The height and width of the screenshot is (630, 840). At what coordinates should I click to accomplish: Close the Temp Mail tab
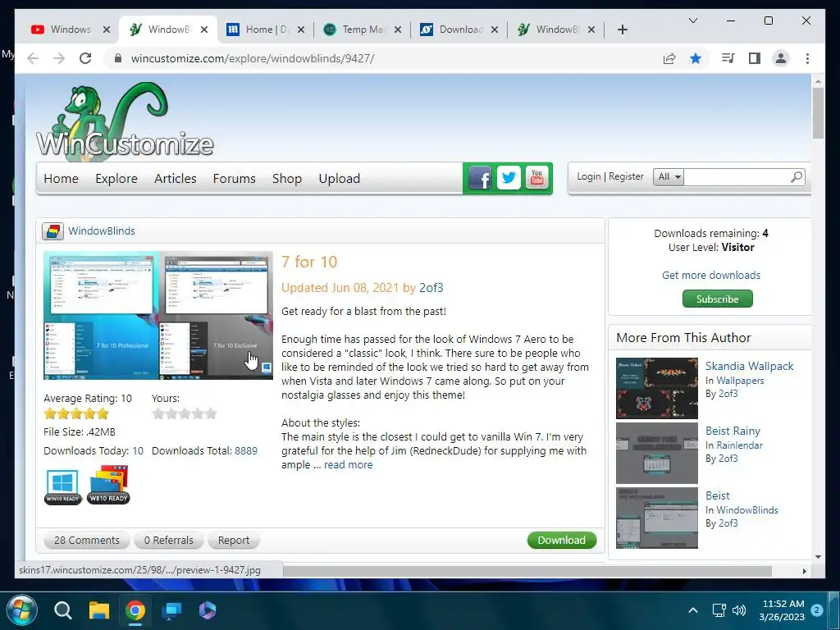coord(398,30)
